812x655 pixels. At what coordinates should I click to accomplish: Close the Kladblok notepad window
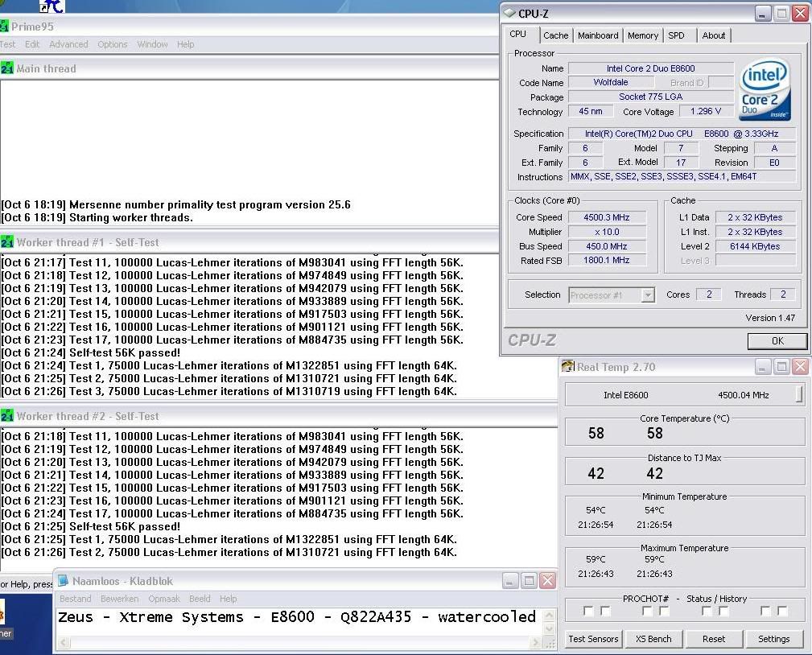(547, 581)
